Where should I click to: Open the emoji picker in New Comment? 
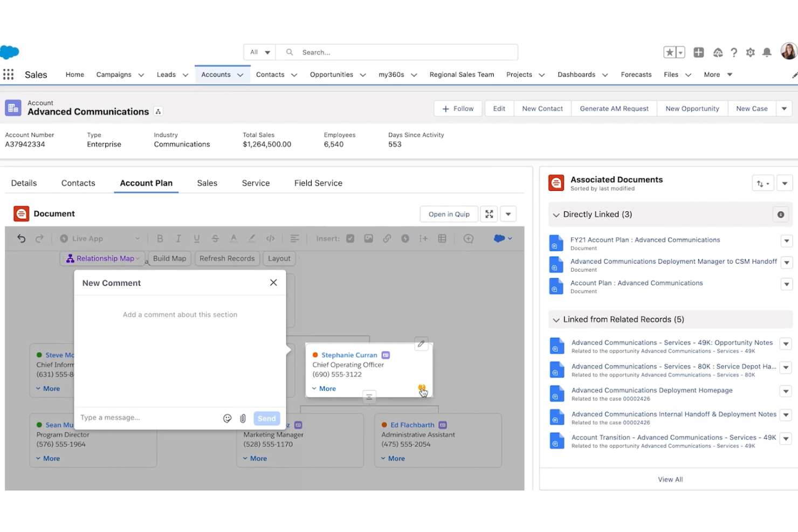coord(228,418)
